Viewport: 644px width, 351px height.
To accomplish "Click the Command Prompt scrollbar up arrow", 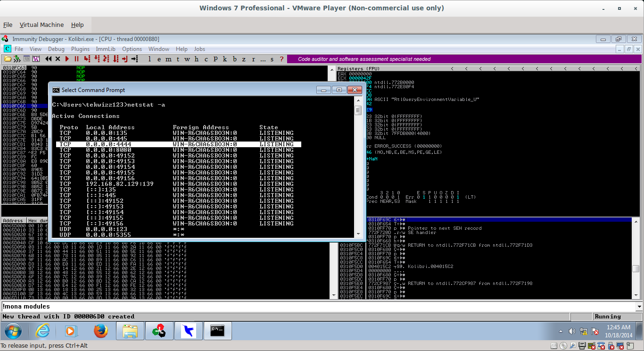I will (x=358, y=100).
